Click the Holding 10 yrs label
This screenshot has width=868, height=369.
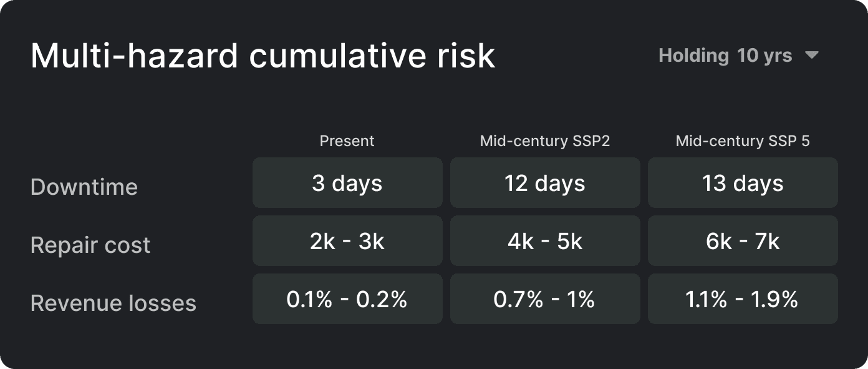[x=725, y=56]
